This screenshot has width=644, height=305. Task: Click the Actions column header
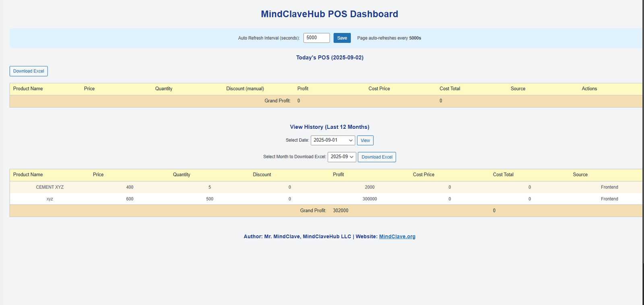pyautogui.click(x=589, y=89)
